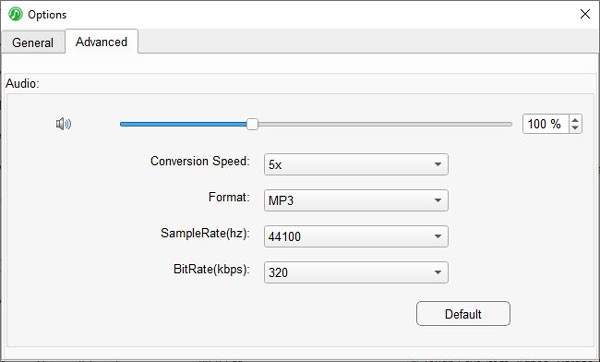Click the Options window title text
The width and height of the screenshot is (600, 362).
[x=47, y=15]
